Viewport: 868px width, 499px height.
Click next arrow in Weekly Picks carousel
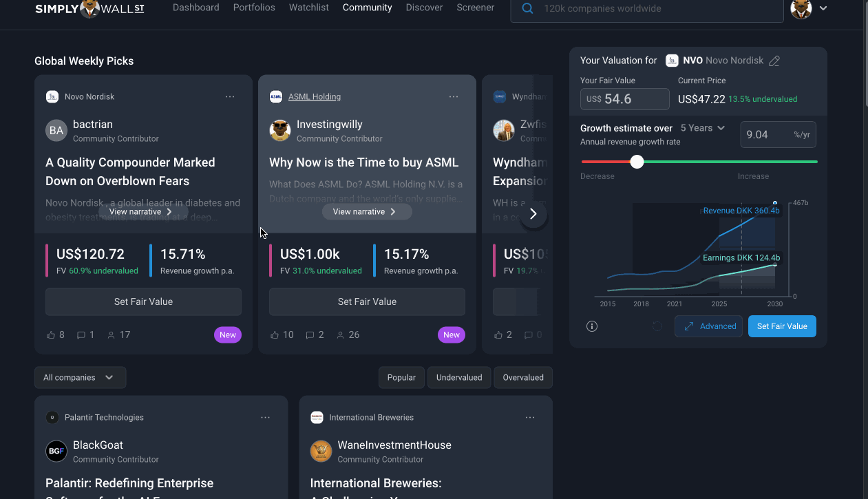coord(533,214)
